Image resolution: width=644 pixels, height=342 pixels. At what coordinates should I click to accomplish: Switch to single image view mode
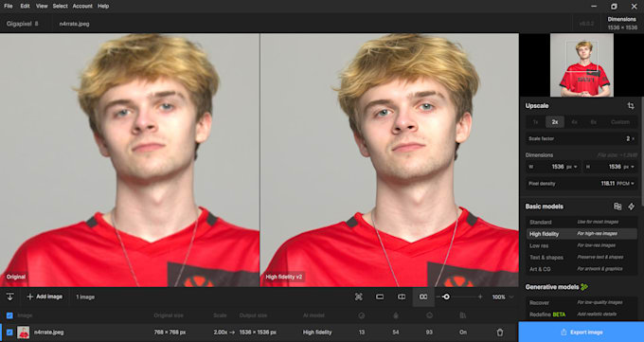[x=380, y=297]
